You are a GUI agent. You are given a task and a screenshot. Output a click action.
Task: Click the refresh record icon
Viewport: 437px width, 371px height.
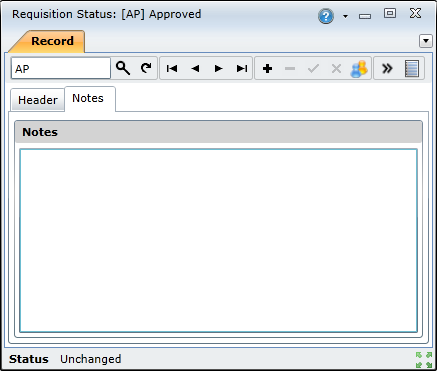(146, 68)
